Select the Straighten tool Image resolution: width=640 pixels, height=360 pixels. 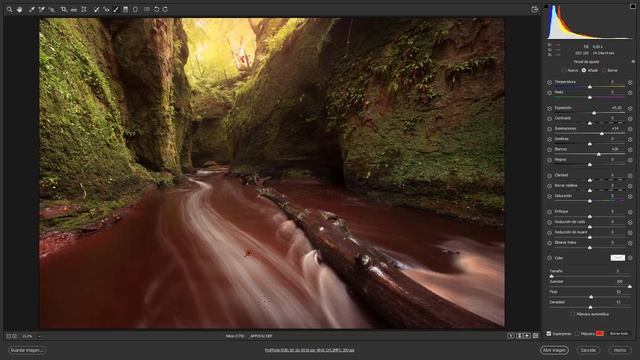tap(74, 9)
